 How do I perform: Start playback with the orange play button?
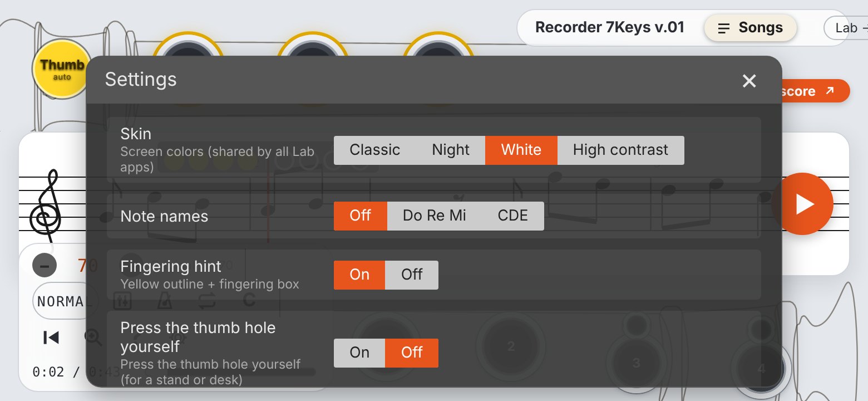click(x=802, y=204)
